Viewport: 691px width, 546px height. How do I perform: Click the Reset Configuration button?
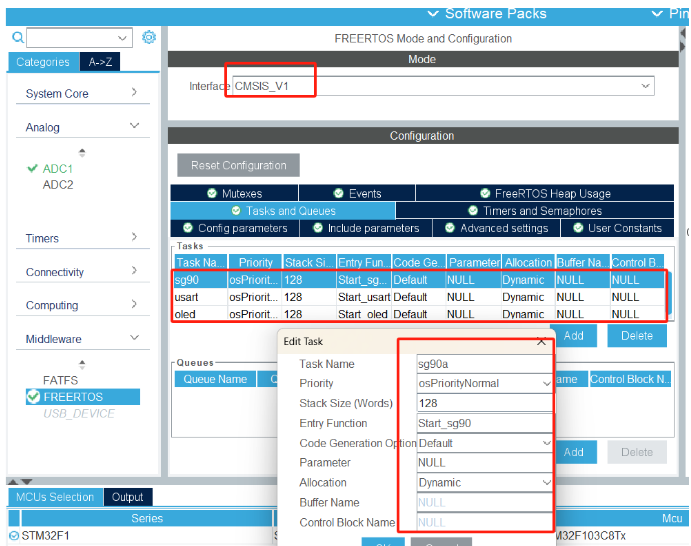pos(238,165)
